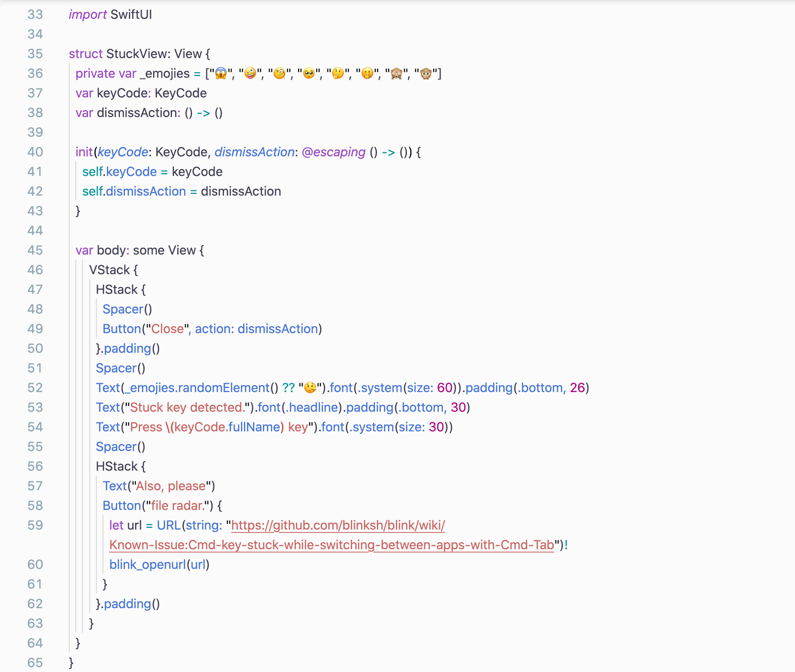The image size is (795, 672).
Task: Click the screaming face emoji in _emojies array
Action: pos(221,74)
